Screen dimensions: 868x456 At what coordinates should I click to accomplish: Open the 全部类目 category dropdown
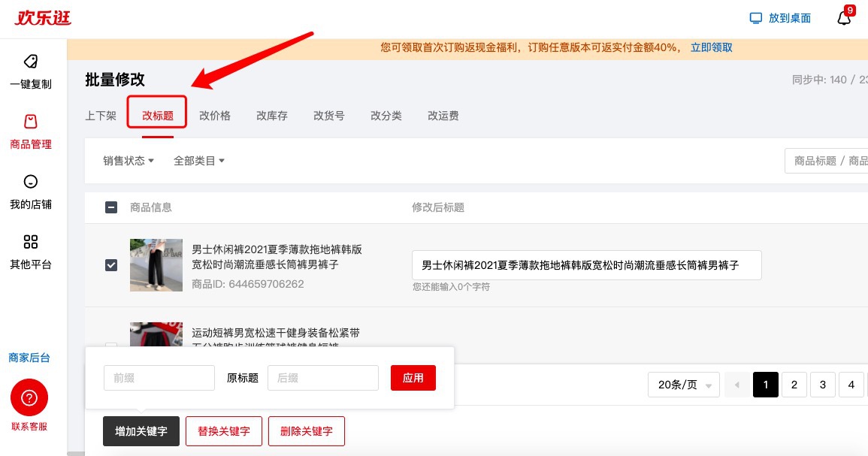[198, 161]
